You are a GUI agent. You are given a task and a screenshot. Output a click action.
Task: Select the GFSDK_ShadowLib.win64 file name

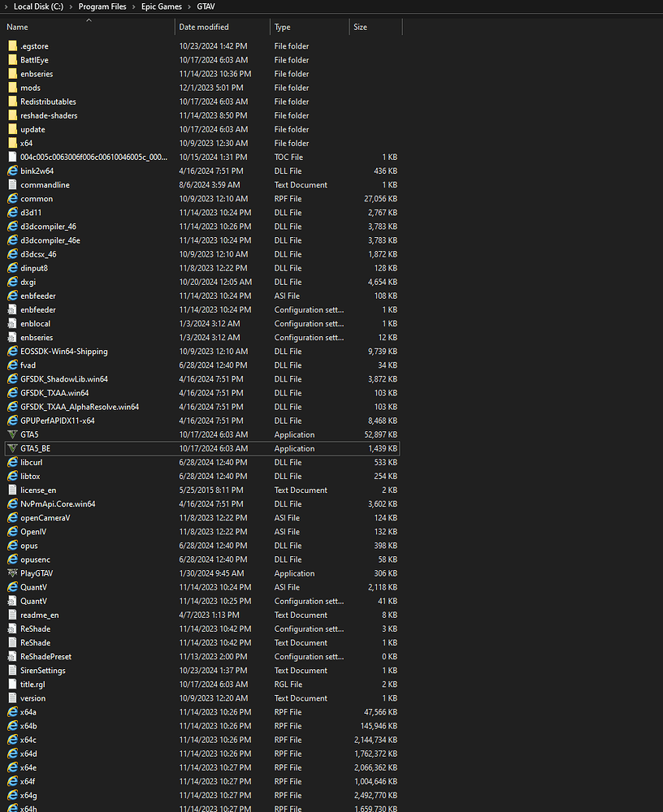point(64,379)
